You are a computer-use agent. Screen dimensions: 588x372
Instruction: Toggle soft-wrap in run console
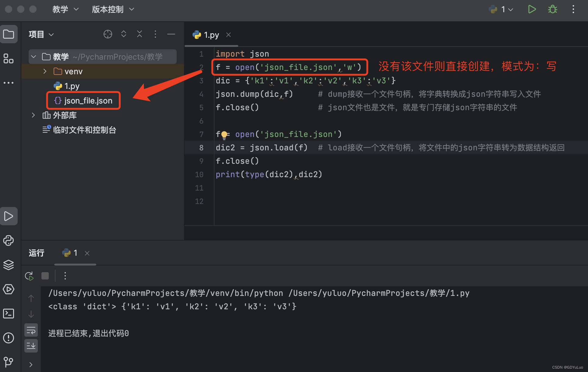tap(31, 330)
